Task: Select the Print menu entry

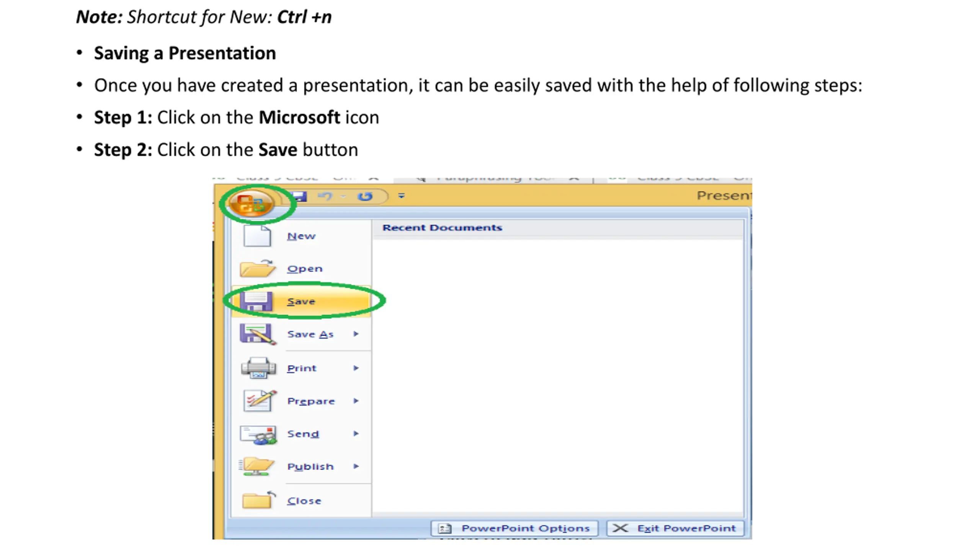Action: [x=301, y=368]
